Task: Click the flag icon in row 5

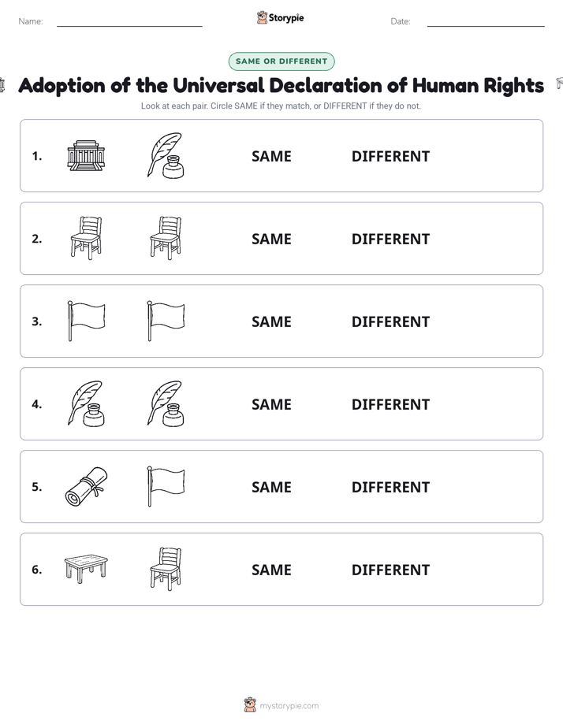Action: coord(166,486)
